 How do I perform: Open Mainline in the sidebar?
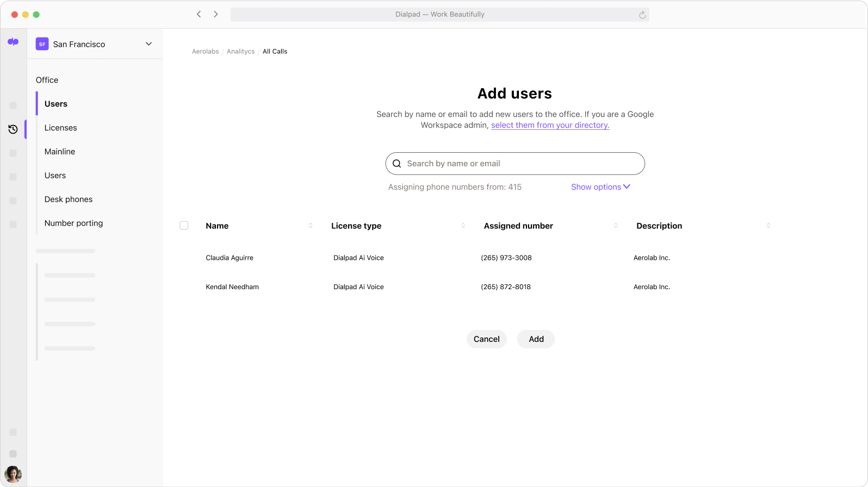click(x=60, y=152)
